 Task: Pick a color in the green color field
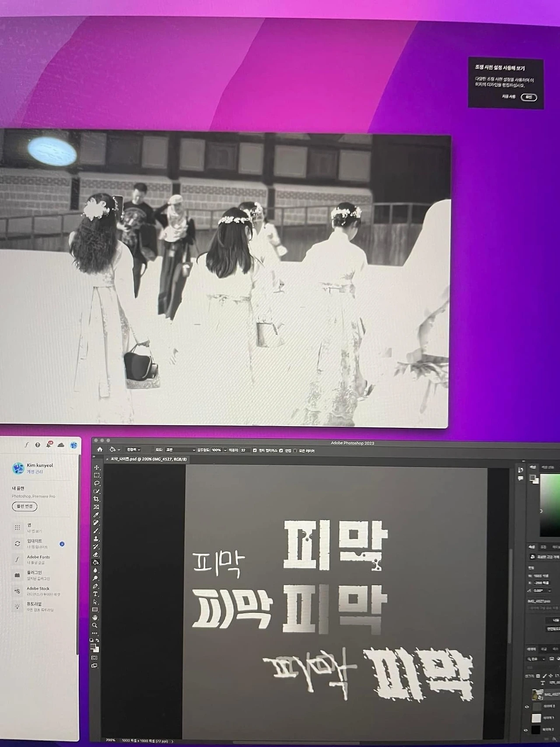click(550, 504)
